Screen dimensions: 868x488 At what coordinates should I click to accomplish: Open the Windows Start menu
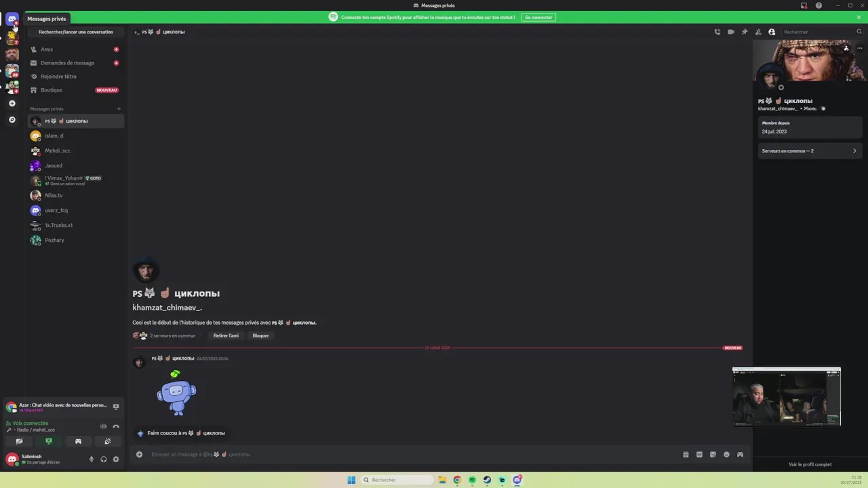351,480
